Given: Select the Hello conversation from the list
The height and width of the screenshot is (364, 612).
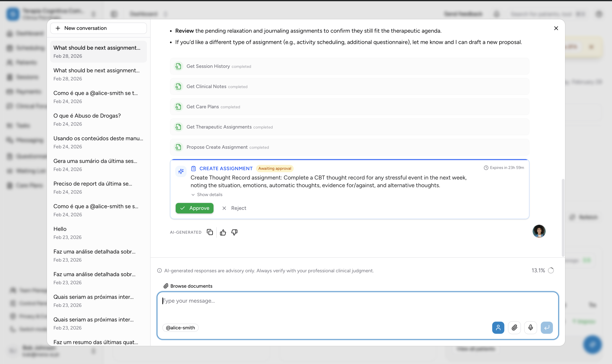Looking at the screenshot, I should 98,233.
